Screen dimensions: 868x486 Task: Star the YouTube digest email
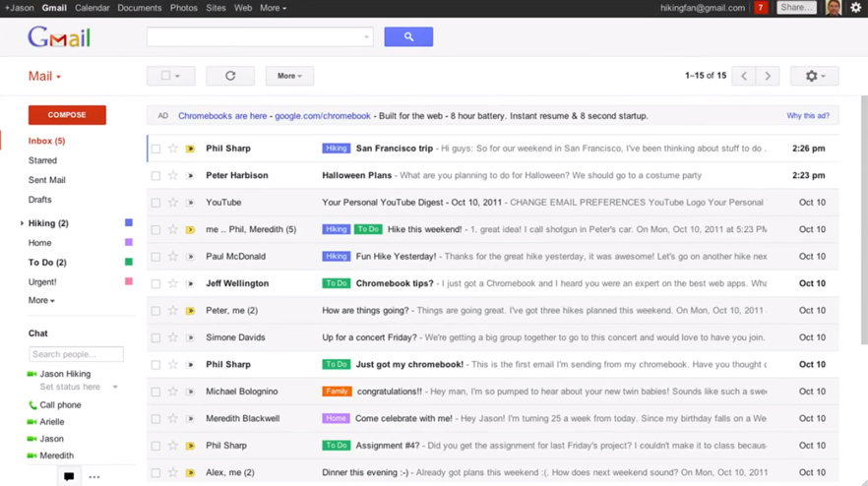[173, 203]
